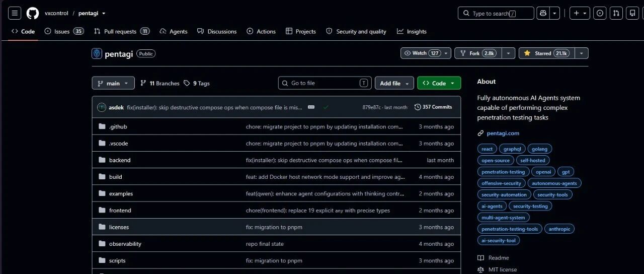View commit status green checkmark
The height and width of the screenshot is (274, 644).
[x=326, y=107]
